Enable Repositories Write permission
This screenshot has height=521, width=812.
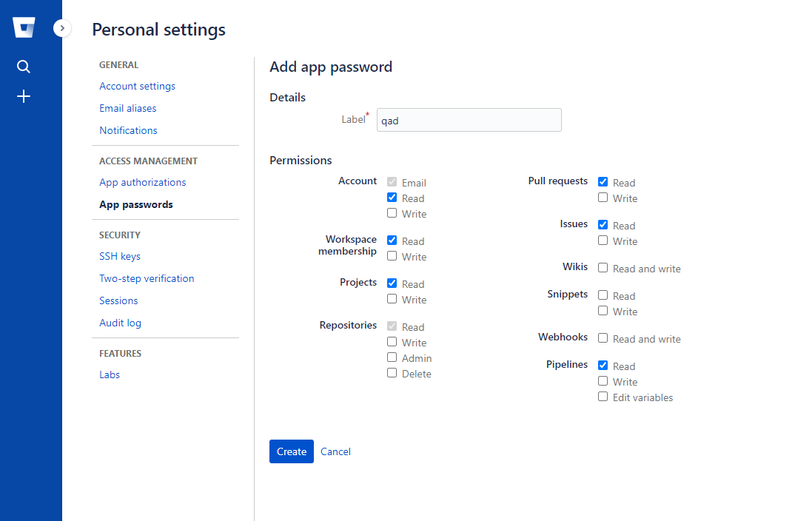click(392, 342)
